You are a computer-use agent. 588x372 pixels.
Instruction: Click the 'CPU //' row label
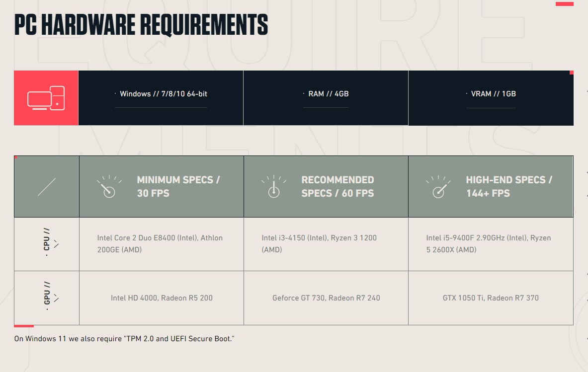(47, 239)
